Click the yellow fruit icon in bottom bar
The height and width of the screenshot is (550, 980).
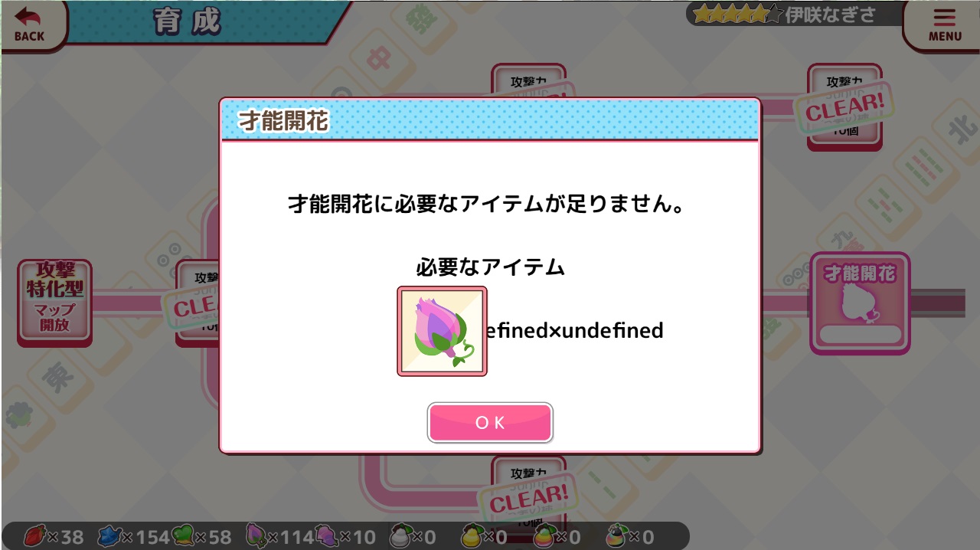coord(472,535)
